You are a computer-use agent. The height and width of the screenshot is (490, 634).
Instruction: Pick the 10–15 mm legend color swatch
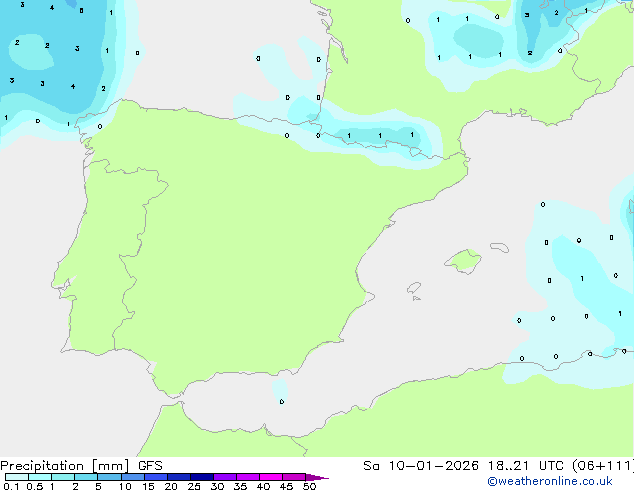pos(133,477)
